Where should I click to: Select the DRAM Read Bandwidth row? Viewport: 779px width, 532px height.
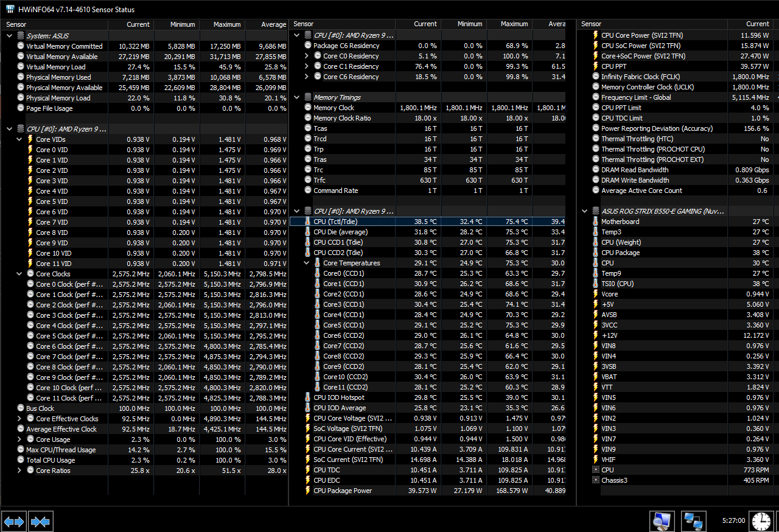[679, 170]
